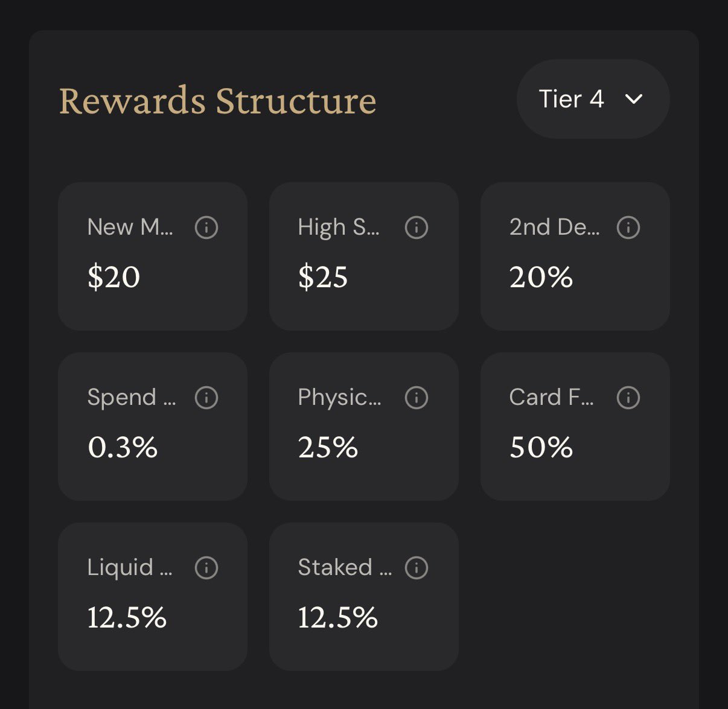Select the $20 New M... reward card
Viewport: 728px width, 709px height.
153,256
